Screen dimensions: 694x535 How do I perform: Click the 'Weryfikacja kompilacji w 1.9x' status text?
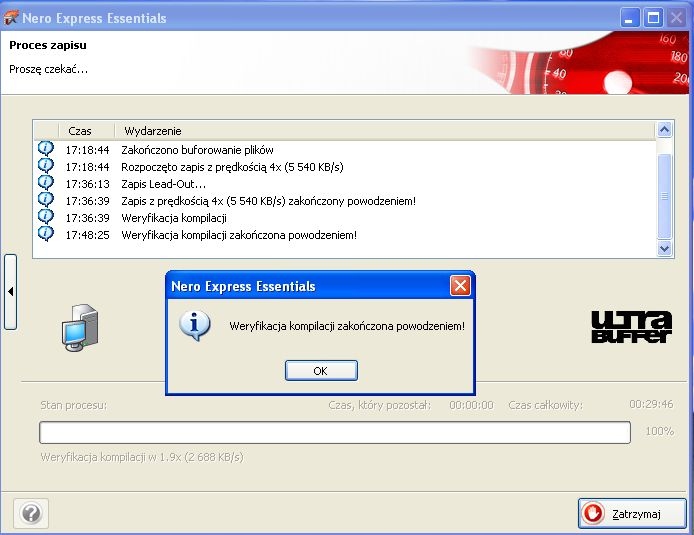(x=142, y=457)
